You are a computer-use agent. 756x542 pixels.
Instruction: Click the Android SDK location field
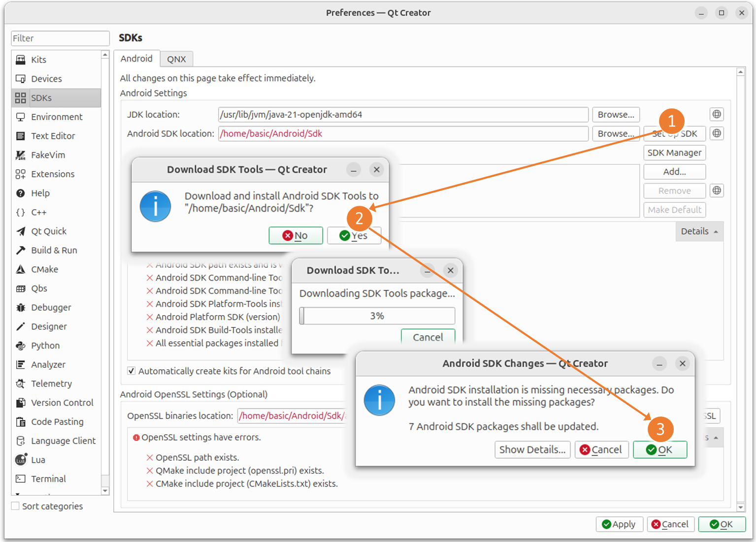[x=403, y=134]
